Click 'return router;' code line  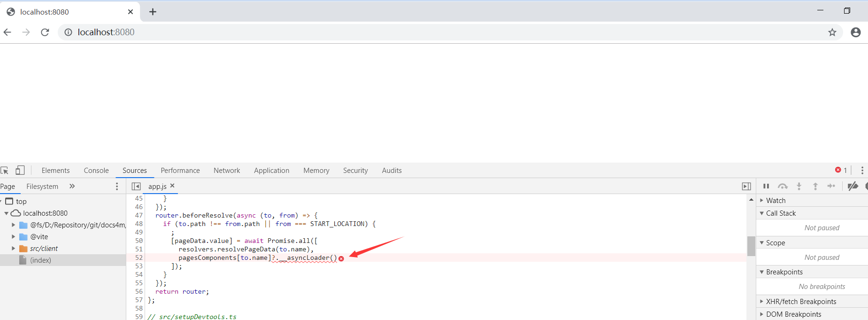[182, 292]
